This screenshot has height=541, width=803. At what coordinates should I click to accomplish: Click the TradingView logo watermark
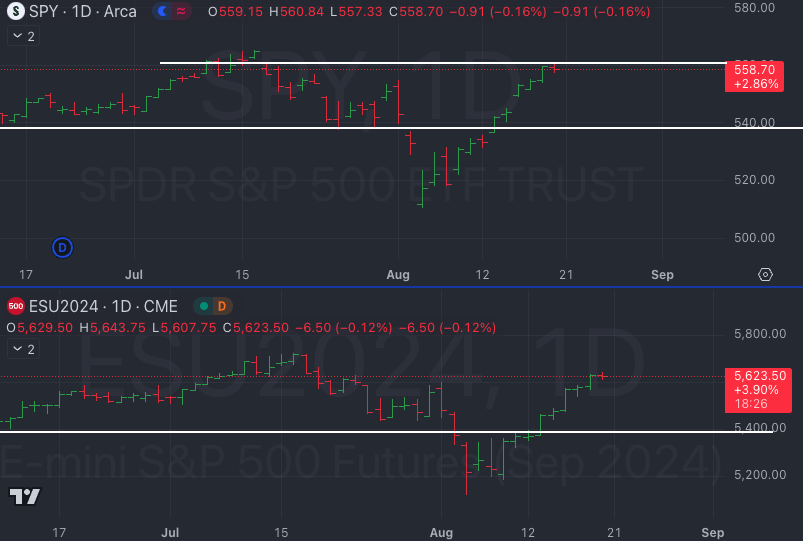[25, 496]
